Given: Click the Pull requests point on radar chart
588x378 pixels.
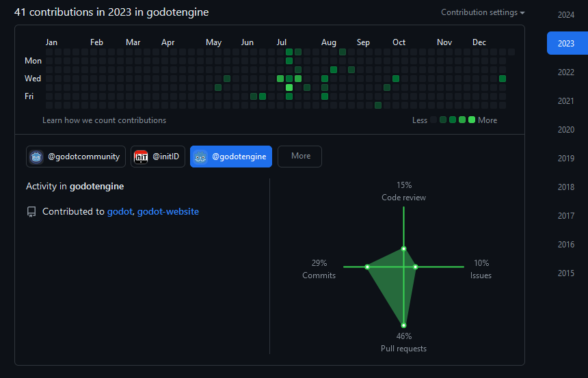Looking at the screenshot, I should click(x=404, y=325).
